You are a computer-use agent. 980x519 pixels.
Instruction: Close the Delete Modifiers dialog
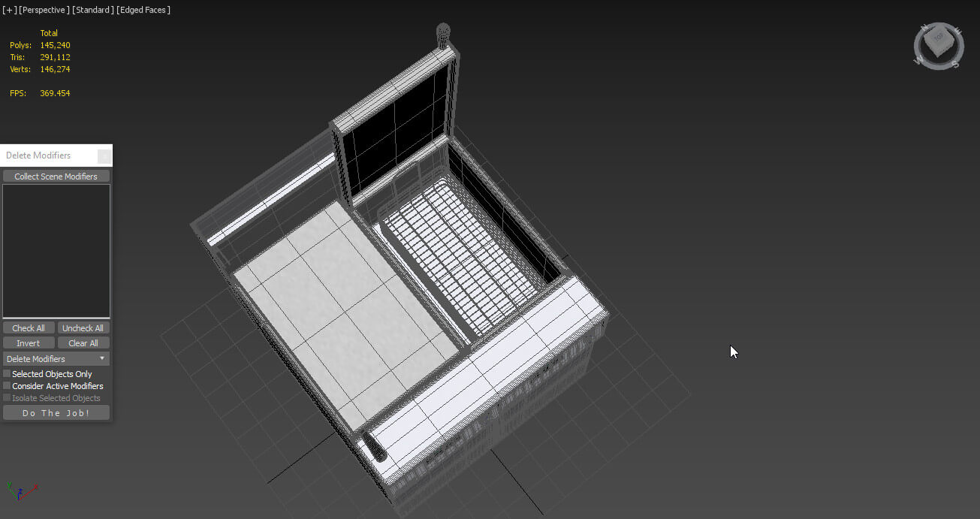[104, 155]
